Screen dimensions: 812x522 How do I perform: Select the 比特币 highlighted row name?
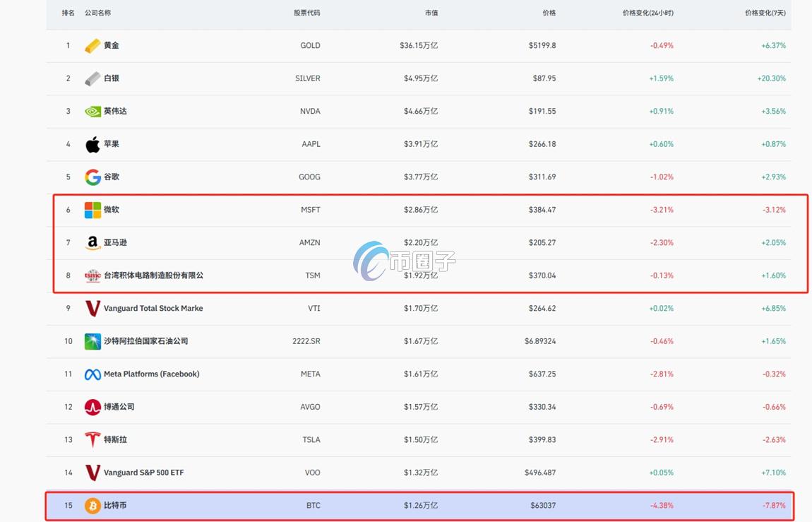point(115,506)
